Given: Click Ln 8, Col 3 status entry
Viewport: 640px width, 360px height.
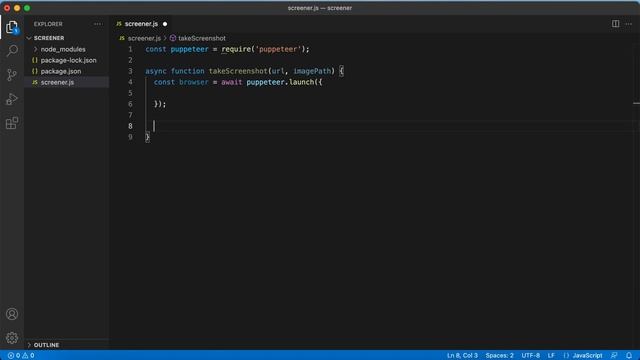Looking at the screenshot, I should click(x=462, y=356).
